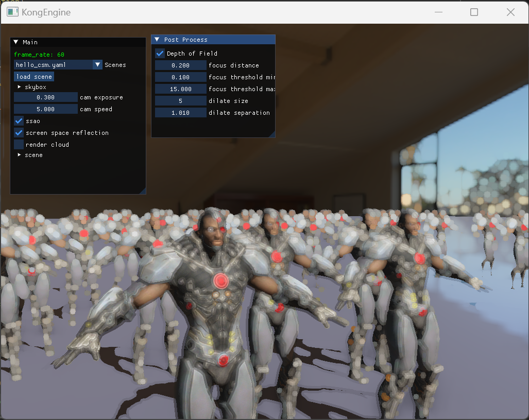Toggle the ssao checkbox

coord(19,120)
